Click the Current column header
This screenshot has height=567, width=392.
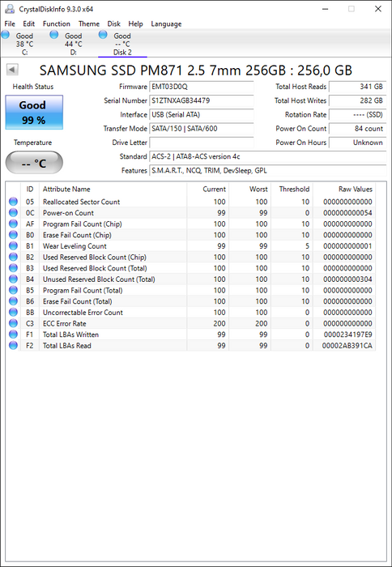coord(208,189)
